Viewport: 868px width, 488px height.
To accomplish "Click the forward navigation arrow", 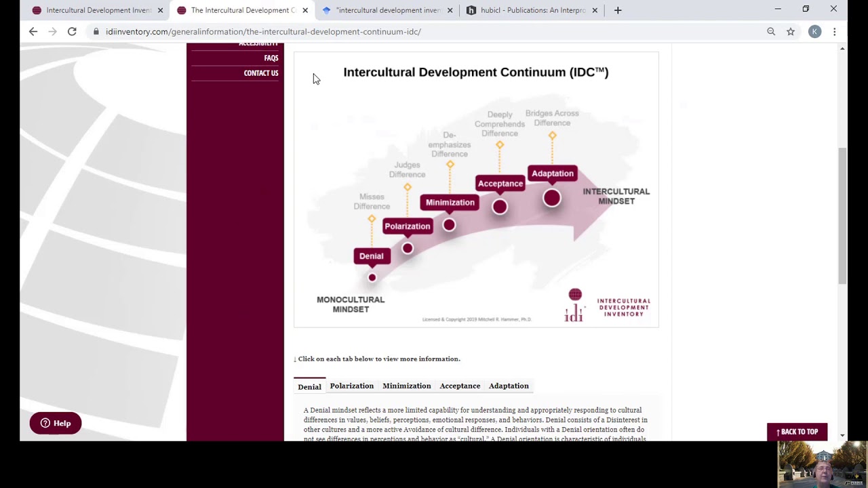I will pos(52,31).
